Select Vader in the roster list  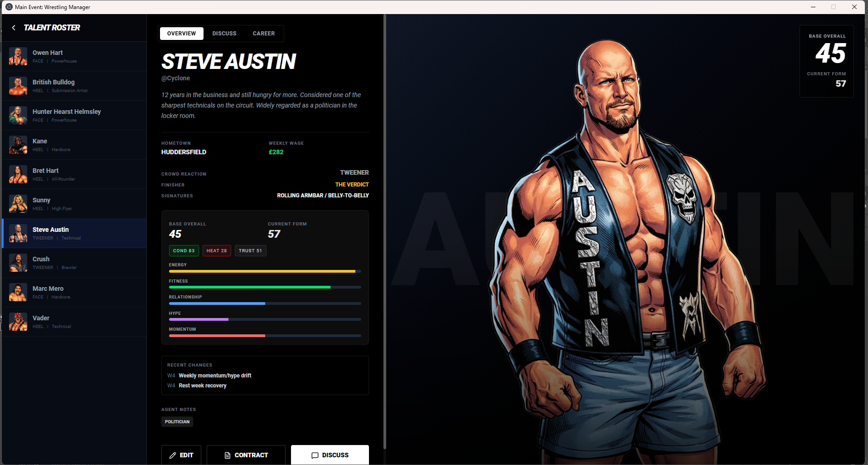click(74, 322)
